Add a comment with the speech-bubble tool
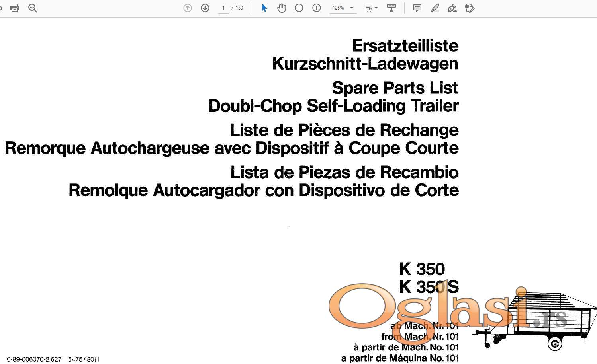Image resolution: width=597 pixels, height=364 pixels. tap(417, 8)
